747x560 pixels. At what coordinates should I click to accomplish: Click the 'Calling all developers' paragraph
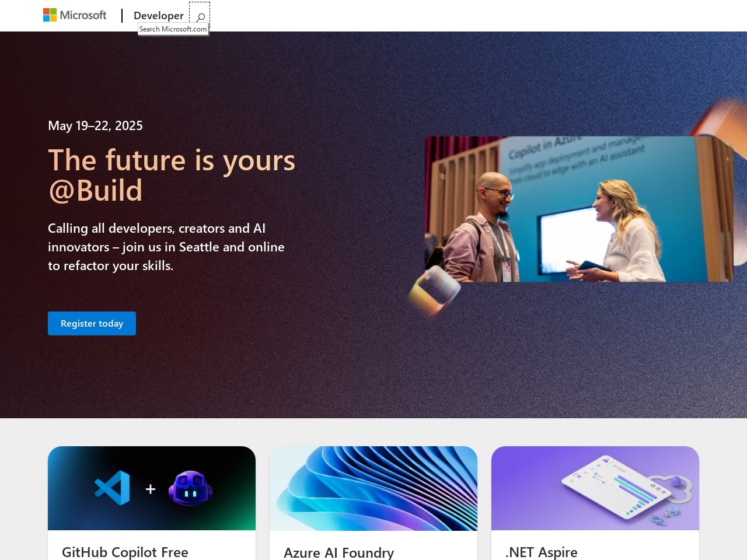point(166,247)
